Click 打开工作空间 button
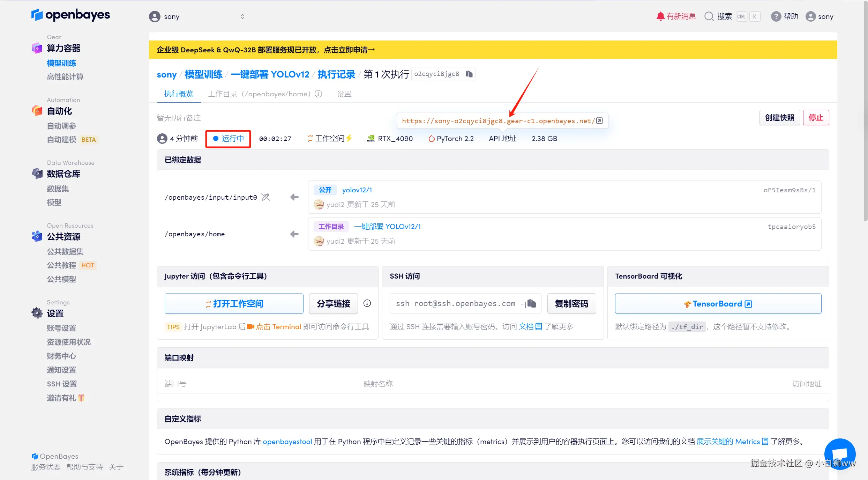Screen dimensions: 868x480 234,303
